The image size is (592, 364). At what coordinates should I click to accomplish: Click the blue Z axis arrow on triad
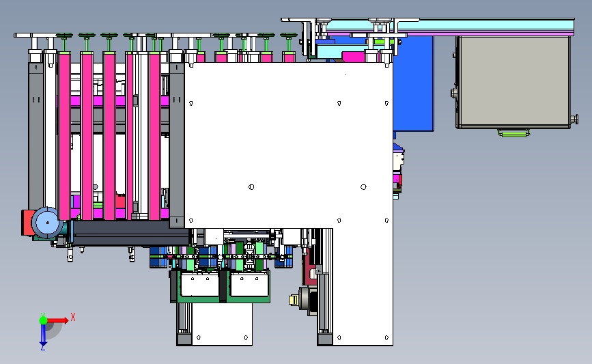coord(43,335)
